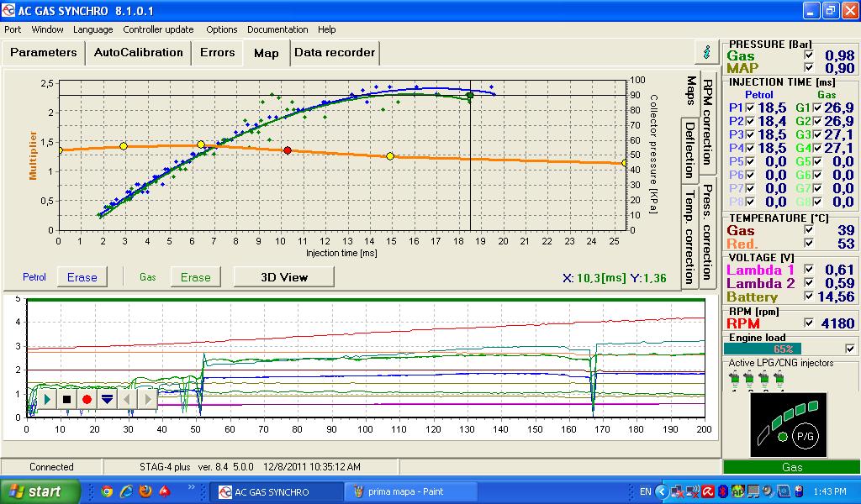Click the P/G fuel switch button
The height and width of the screenshot is (504, 861).
point(806,436)
